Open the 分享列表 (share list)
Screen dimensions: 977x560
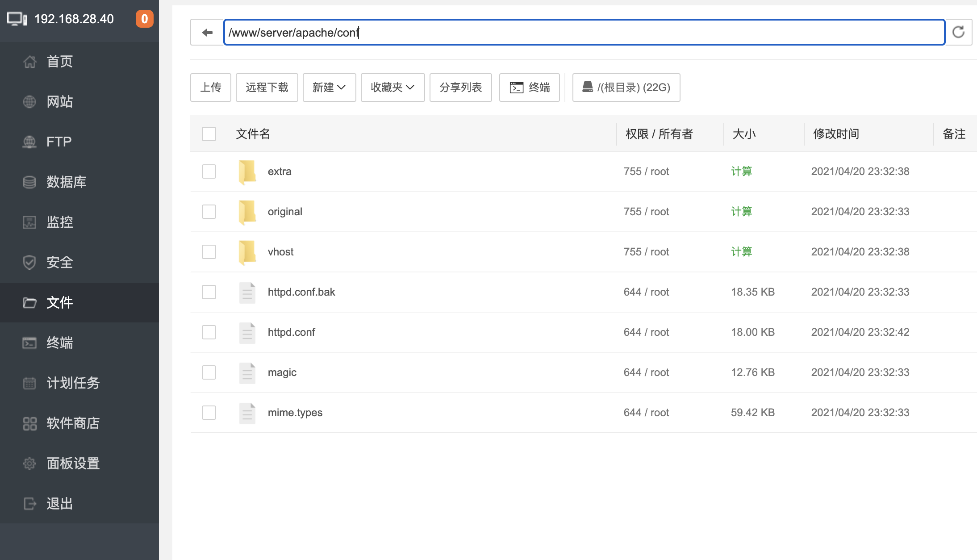click(x=460, y=88)
